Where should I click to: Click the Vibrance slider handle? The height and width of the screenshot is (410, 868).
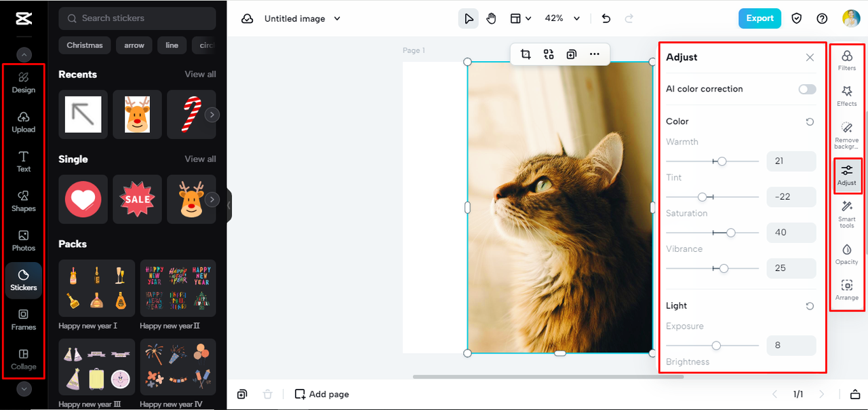pyautogui.click(x=724, y=269)
